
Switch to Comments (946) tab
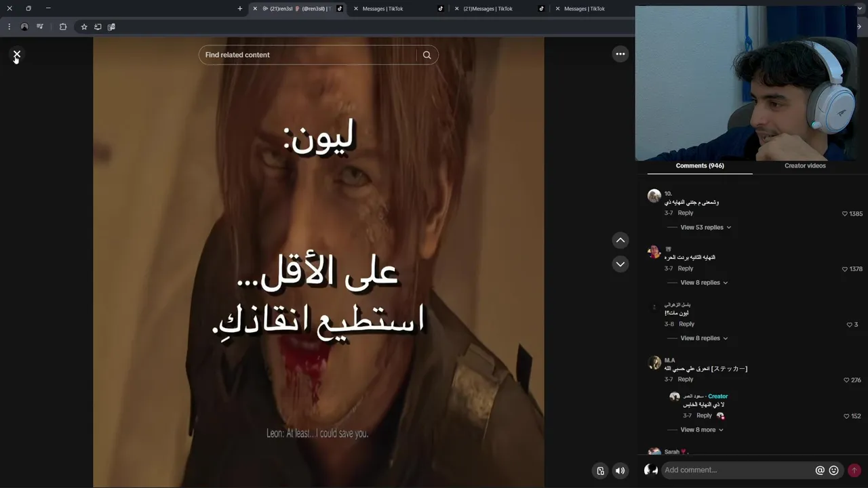coord(700,165)
